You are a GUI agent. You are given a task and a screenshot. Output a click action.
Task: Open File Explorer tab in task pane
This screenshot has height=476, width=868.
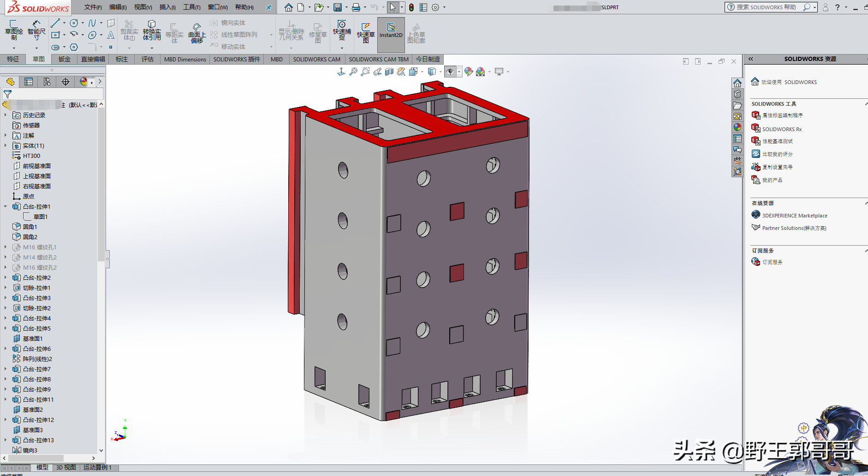point(737,105)
